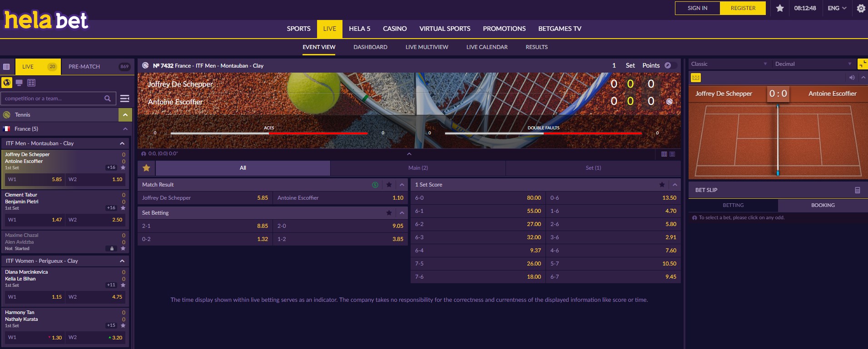
Task: Mute the live tracker sound
Action: coord(852,78)
